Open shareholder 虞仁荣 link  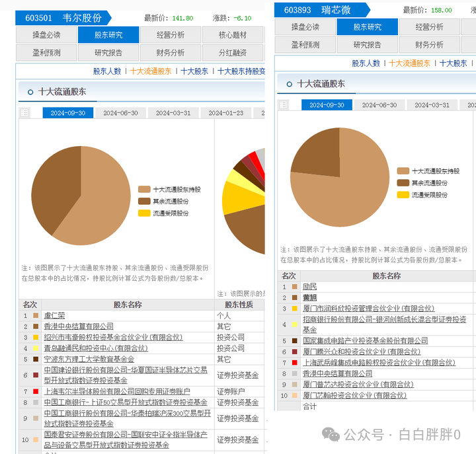tap(54, 316)
